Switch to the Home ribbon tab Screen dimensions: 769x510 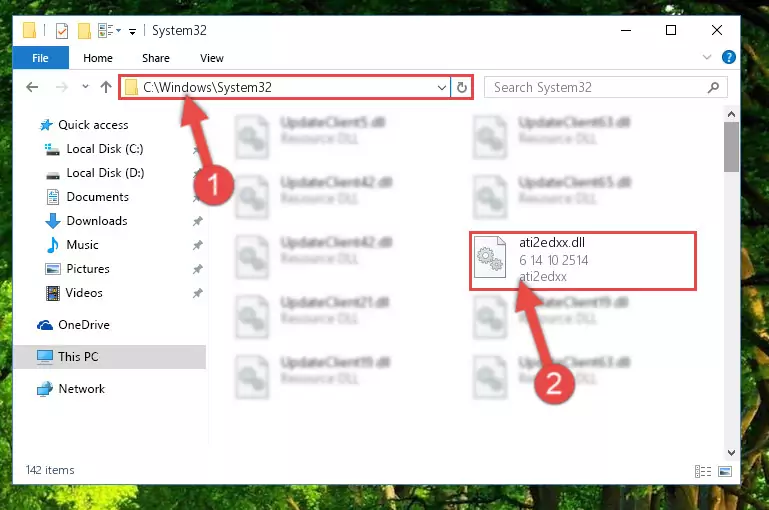[98, 58]
